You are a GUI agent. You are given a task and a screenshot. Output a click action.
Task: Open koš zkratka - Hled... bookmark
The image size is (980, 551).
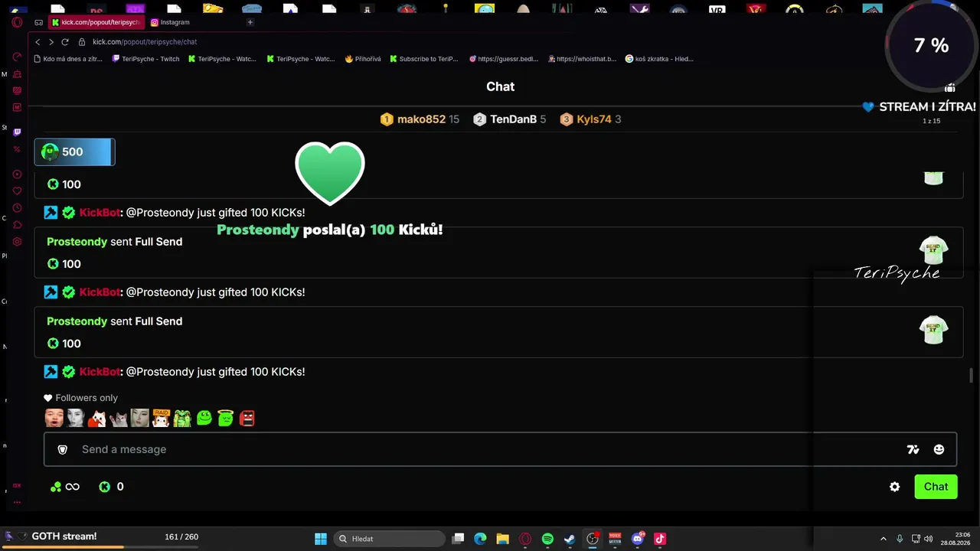[x=659, y=59]
